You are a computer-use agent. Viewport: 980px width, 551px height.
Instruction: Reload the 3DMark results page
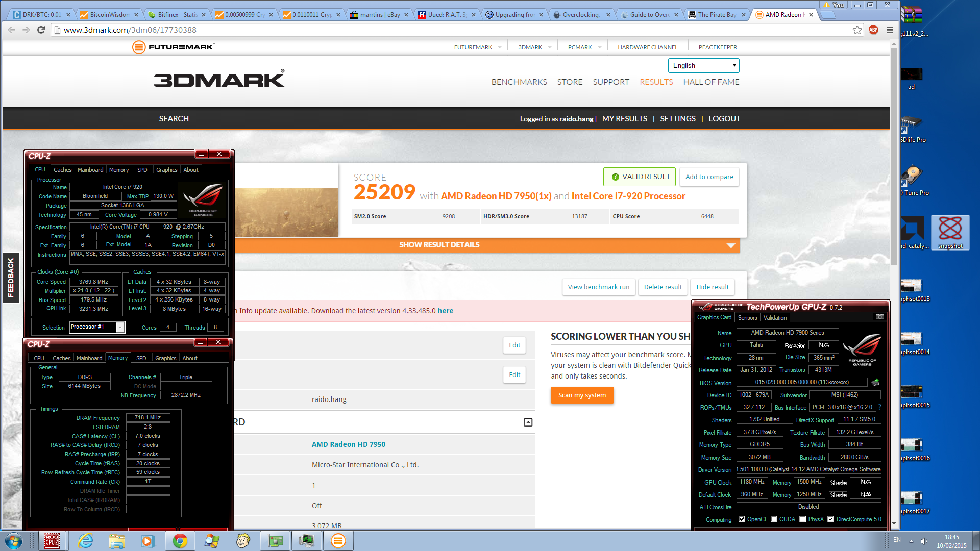(41, 30)
